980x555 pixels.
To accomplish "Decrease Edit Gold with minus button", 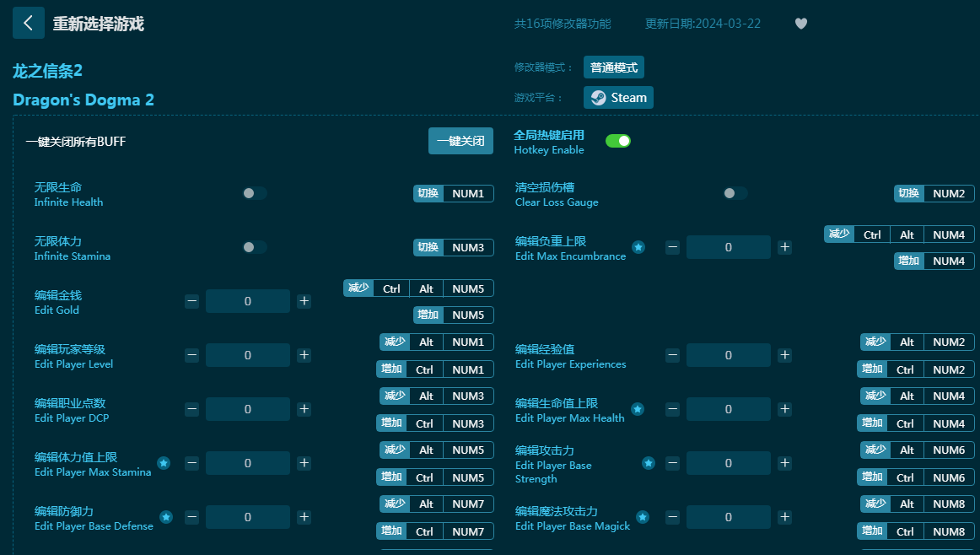I will coord(192,301).
